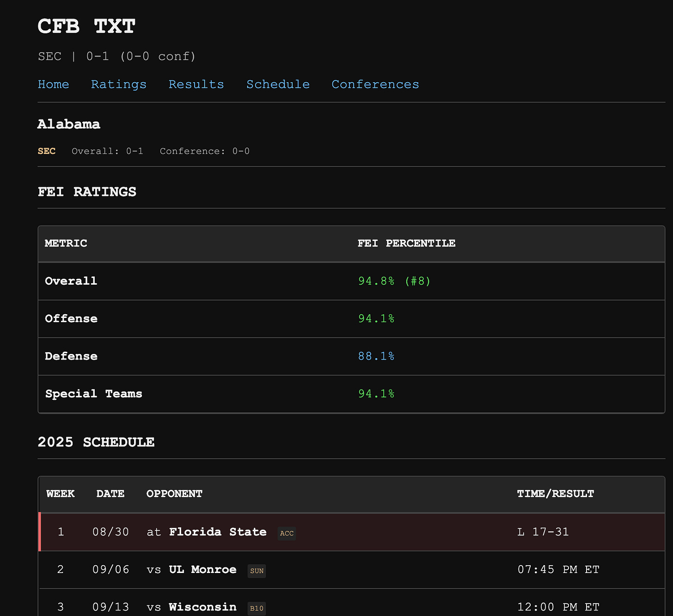This screenshot has height=616, width=673.
Task: Click the 07:45 PM ET kickoff time
Action: (558, 569)
